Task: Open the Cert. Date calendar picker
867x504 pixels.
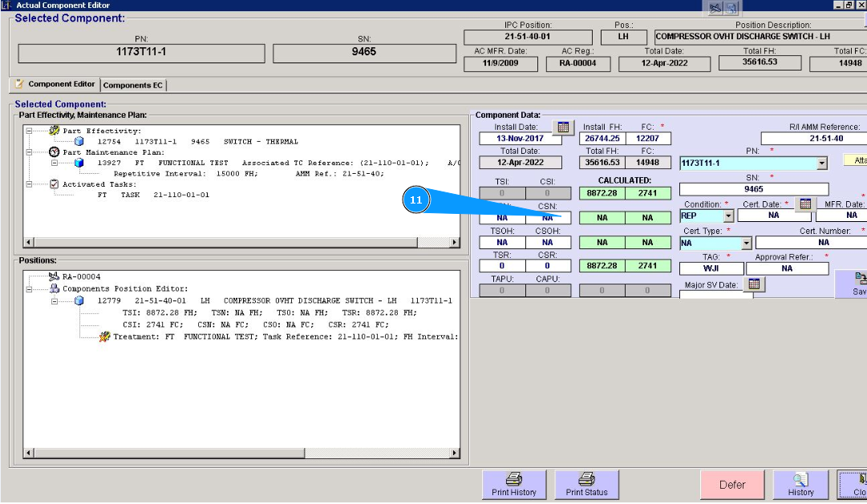Action: coord(805,204)
